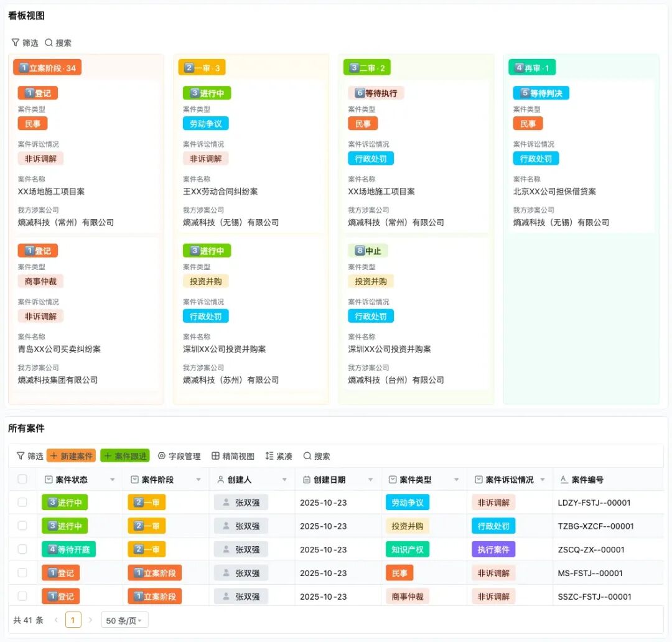Click the avatar of 张双强 in ZSCQ-ZX--00001 row

[226, 549]
